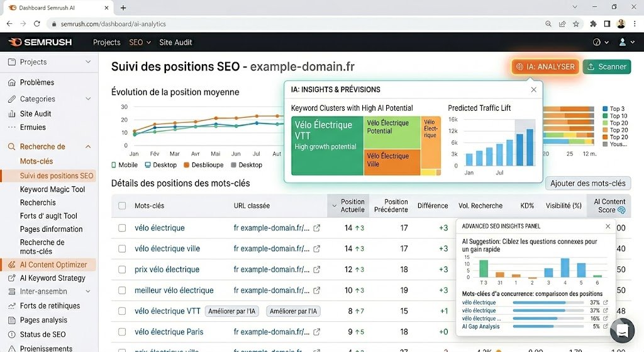Collapse Recherche de section in sidebar

click(x=88, y=146)
